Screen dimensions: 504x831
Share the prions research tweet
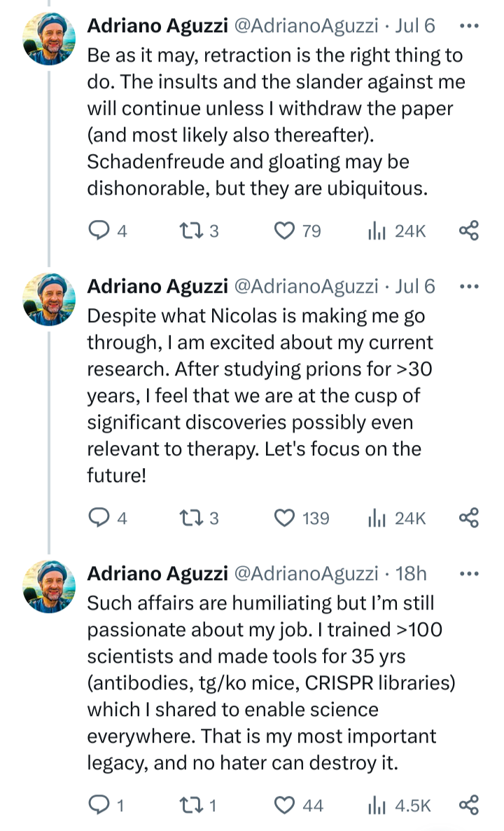[x=468, y=518]
